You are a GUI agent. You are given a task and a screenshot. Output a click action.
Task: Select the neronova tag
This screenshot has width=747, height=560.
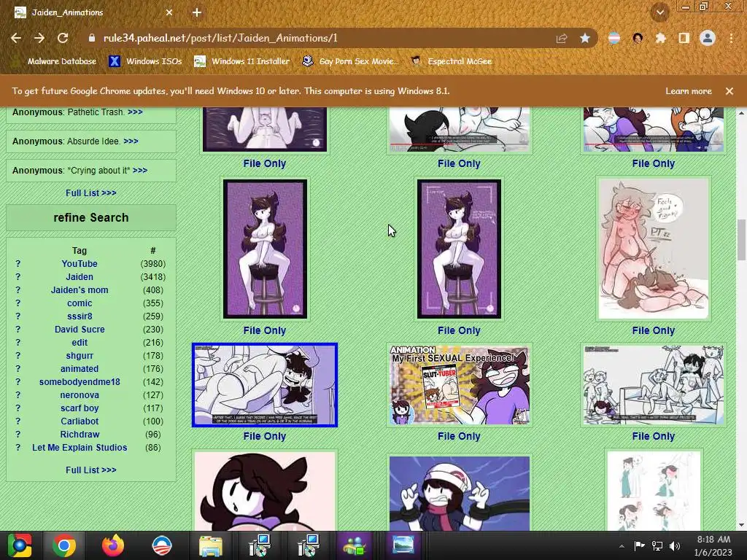tap(80, 394)
